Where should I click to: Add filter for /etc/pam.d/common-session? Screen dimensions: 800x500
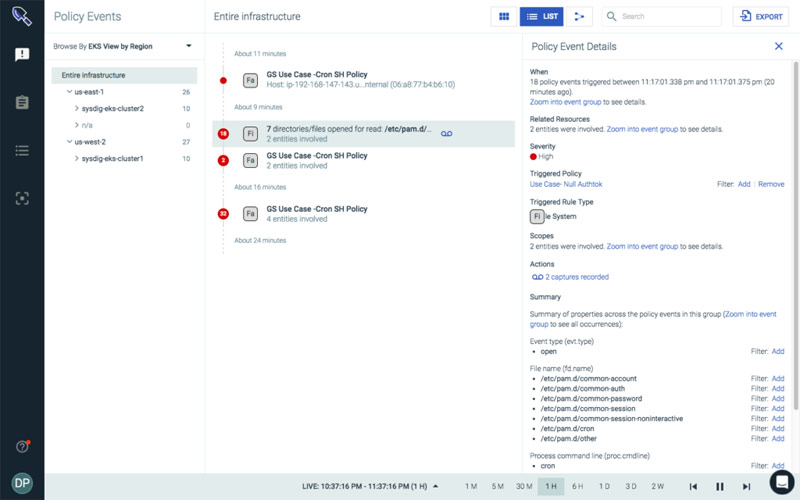coord(778,409)
